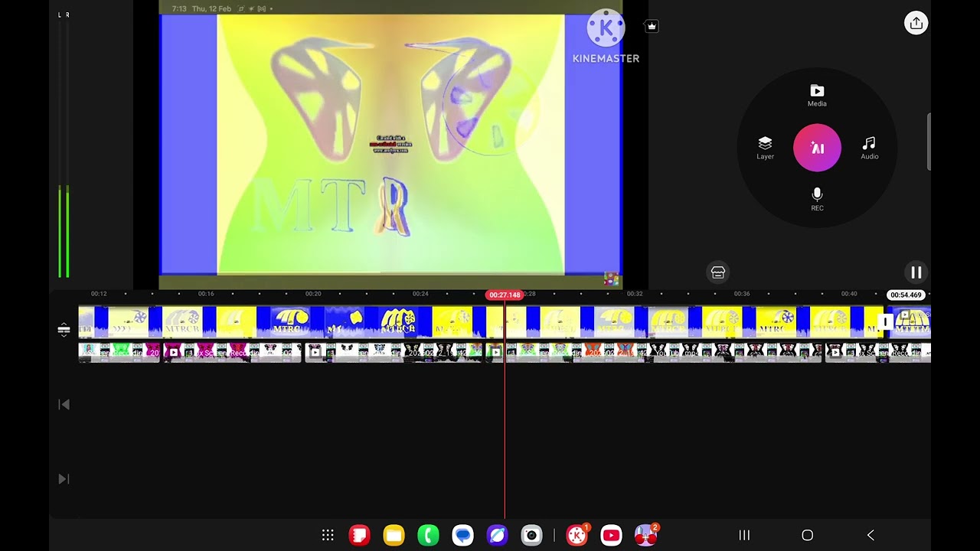The height and width of the screenshot is (551, 980).
Task: Open the Asset Store icon
Action: [x=718, y=272]
